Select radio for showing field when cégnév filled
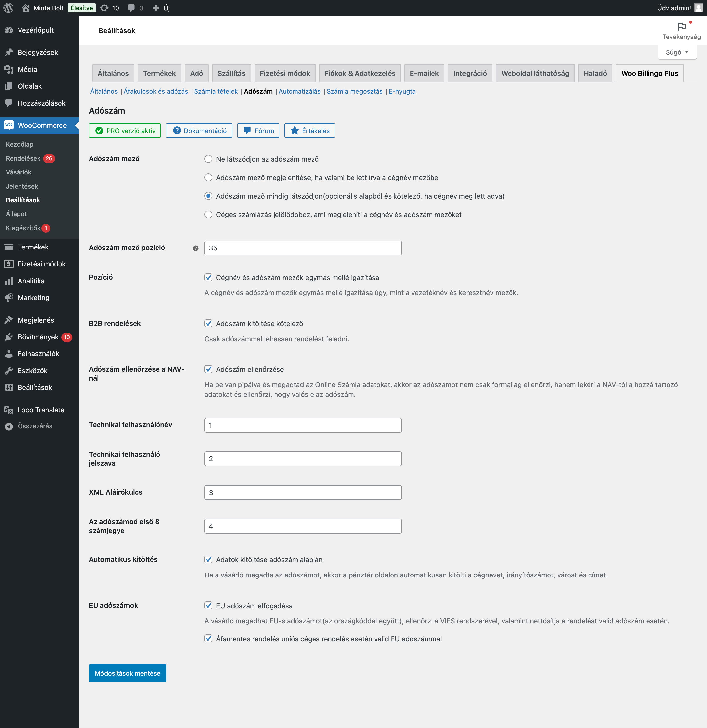The height and width of the screenshot is (728, 707). pos(208,177)
